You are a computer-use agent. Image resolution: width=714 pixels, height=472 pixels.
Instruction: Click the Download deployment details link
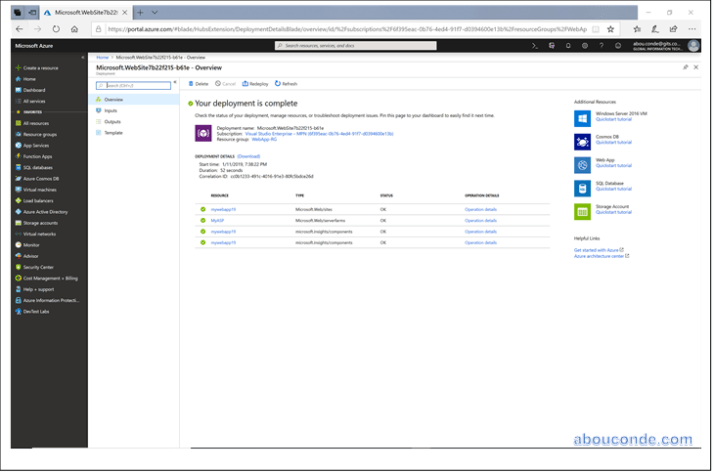[249, 156]
